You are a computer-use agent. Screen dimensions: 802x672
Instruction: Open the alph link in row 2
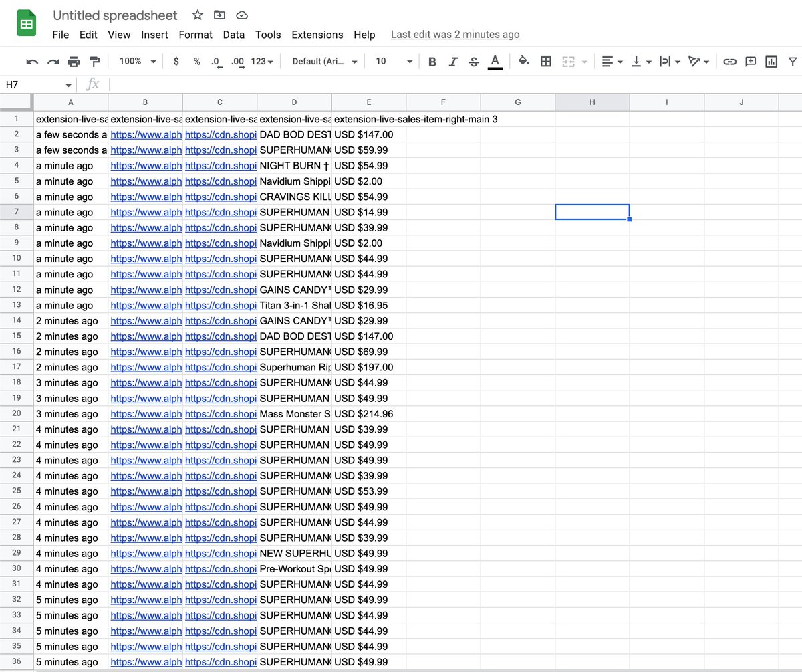coord(146,134)
